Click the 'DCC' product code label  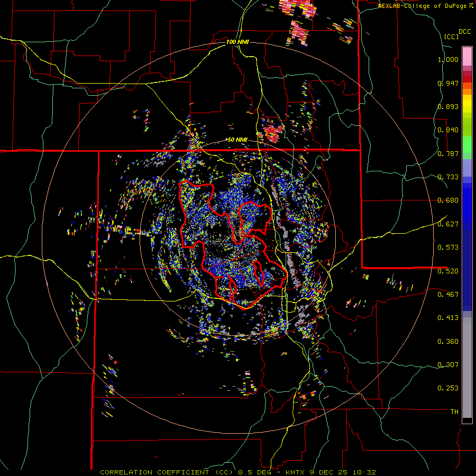click(x=464, y=31)
